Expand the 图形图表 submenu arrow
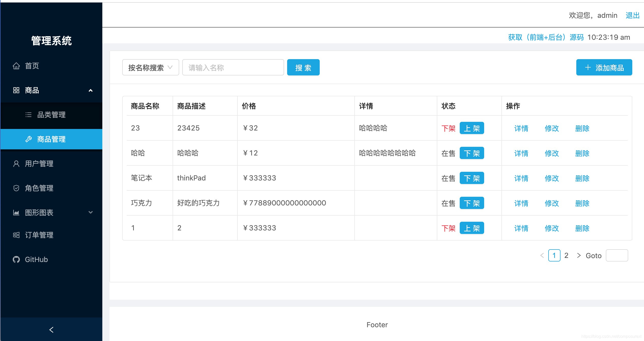644x341 pixels. tap(91, 212)
